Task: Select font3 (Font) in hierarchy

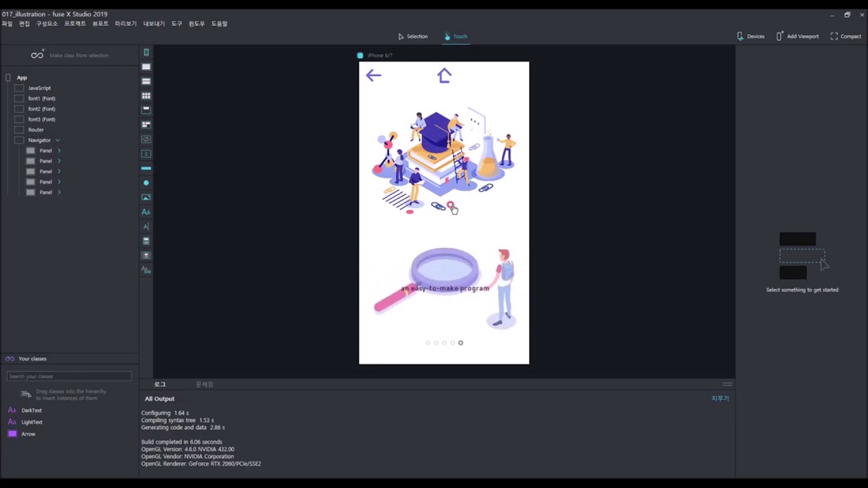Action: (x=41, y=119)
